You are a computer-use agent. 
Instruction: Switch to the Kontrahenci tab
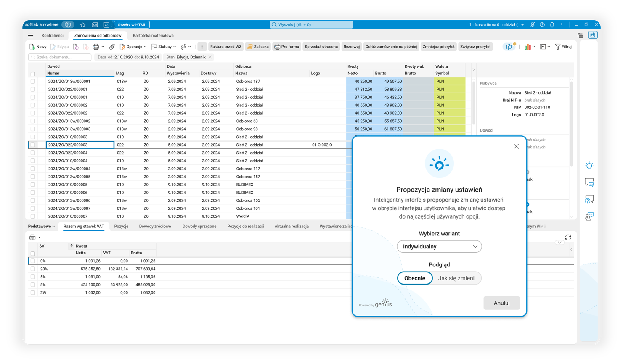tap(53, 36)
